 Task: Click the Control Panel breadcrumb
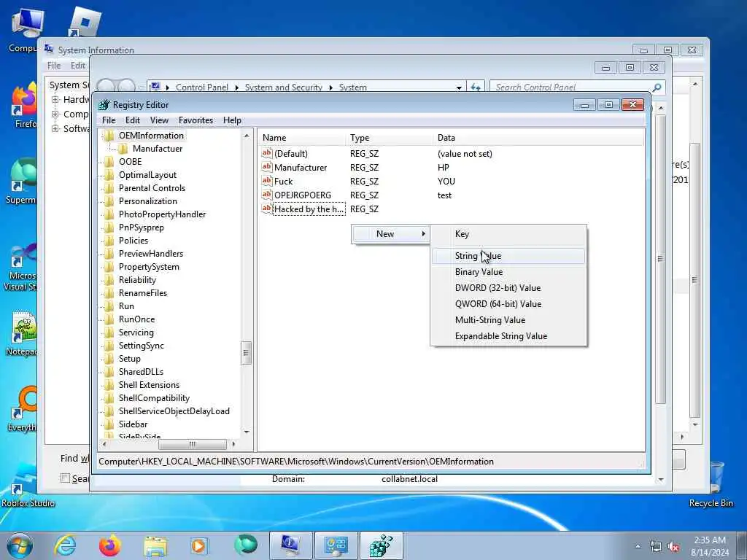202,87
